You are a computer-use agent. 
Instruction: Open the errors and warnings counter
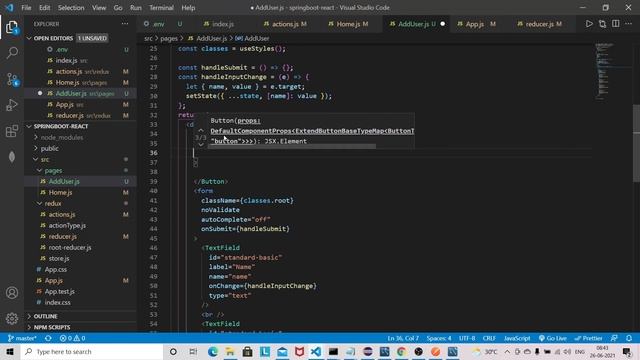72,338
